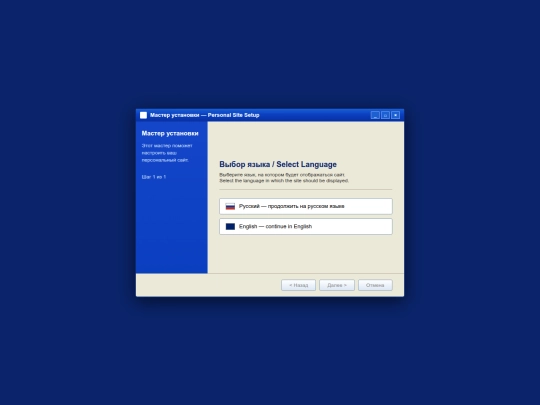Viewport: 540px width, 405px height.
Task: Click the 'Шаг 1 из 1' step text
Action: pyautogui.click(x=154, y=177)
